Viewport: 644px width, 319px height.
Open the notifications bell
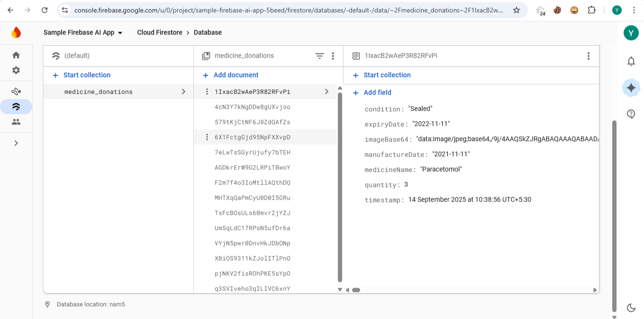pyautogui.click(x=631, y=61)
